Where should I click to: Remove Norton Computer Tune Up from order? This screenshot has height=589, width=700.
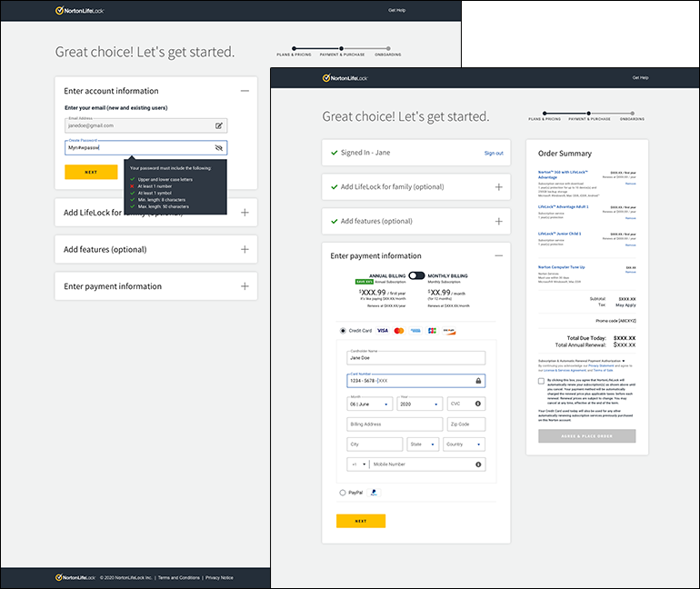[x=630, y=272]
